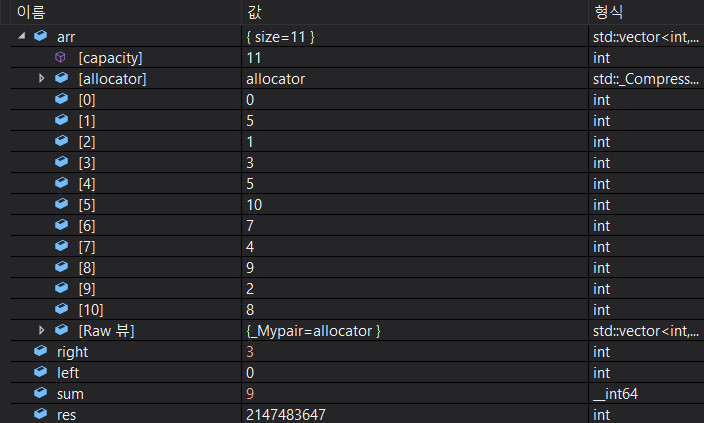704x423 pixels.
Task: Click the icon beside Raw 뷰 row
Action: click(x=61, y=330)
